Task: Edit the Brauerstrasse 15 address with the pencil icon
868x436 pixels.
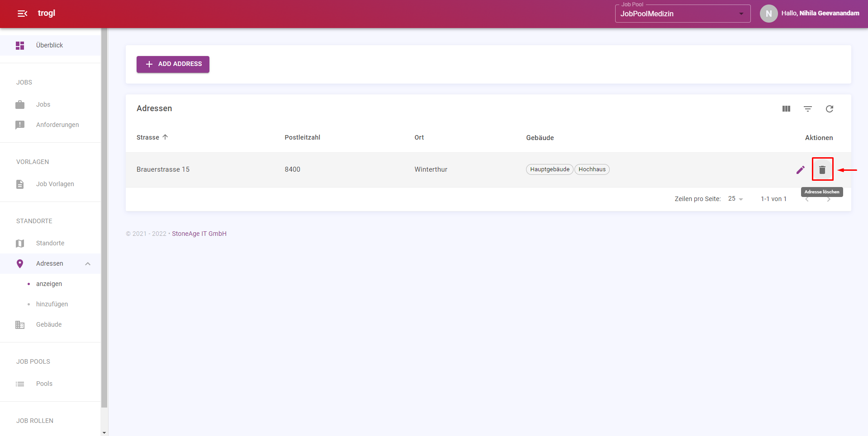Action: coord(801,170)
